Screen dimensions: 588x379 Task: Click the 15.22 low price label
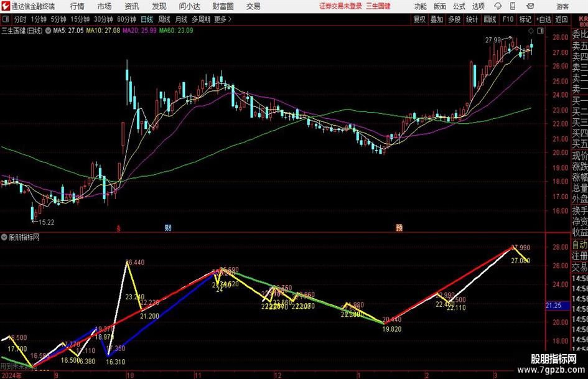47,222
